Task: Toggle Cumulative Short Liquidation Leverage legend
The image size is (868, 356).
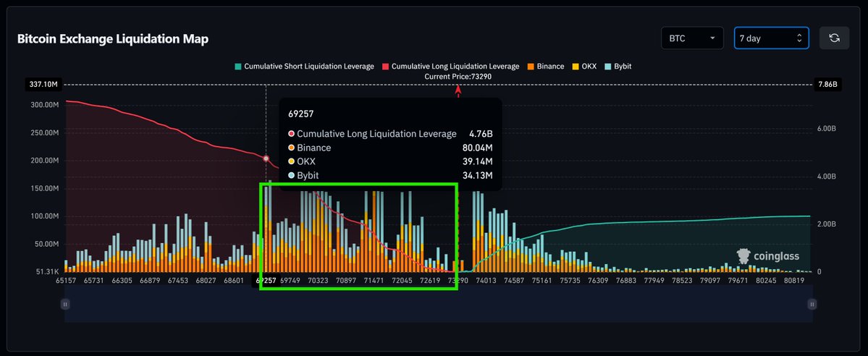Action: tap(304, 67)
